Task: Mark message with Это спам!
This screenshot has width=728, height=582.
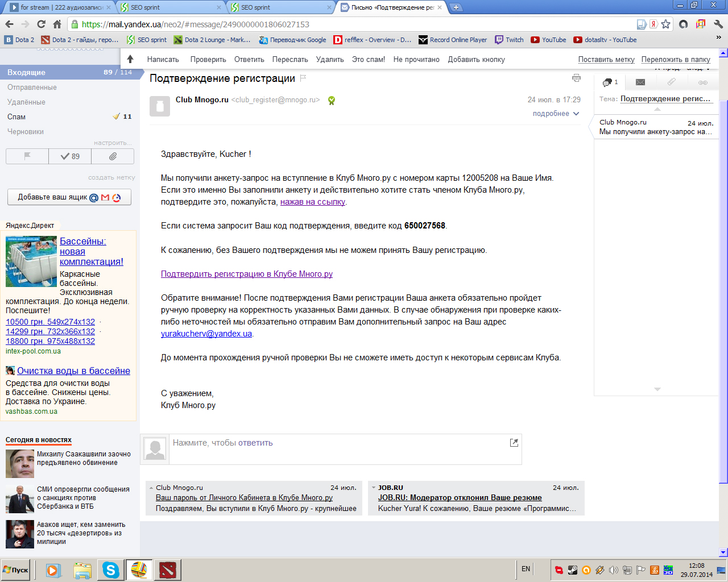Action: (369, 59)
